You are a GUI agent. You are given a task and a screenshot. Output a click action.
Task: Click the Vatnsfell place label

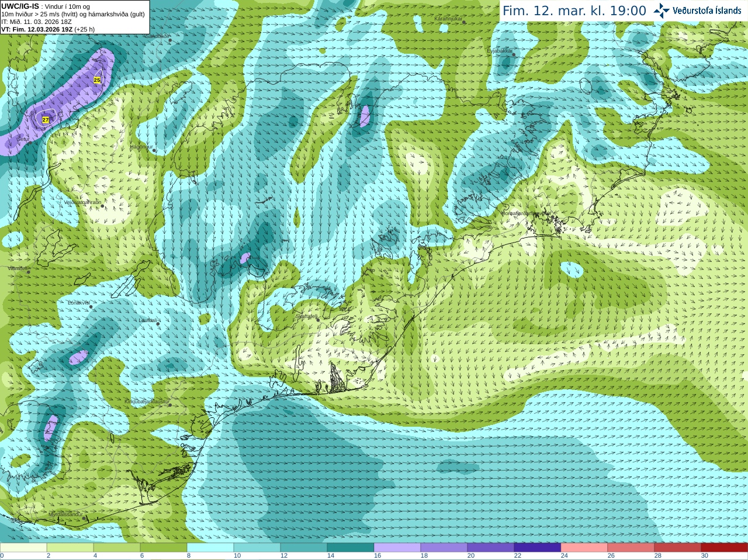[x=18, y=268]
